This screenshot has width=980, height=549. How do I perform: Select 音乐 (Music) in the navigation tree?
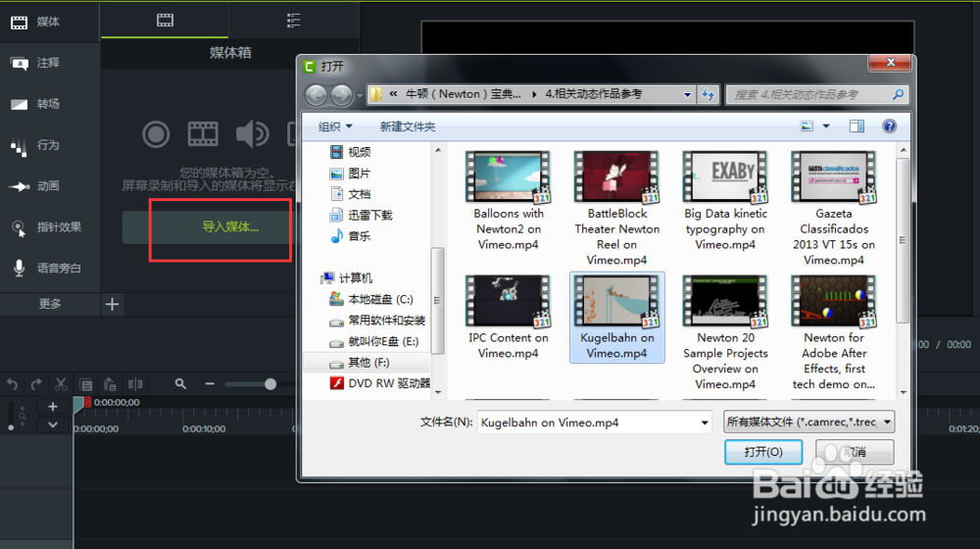coord(350,236)
